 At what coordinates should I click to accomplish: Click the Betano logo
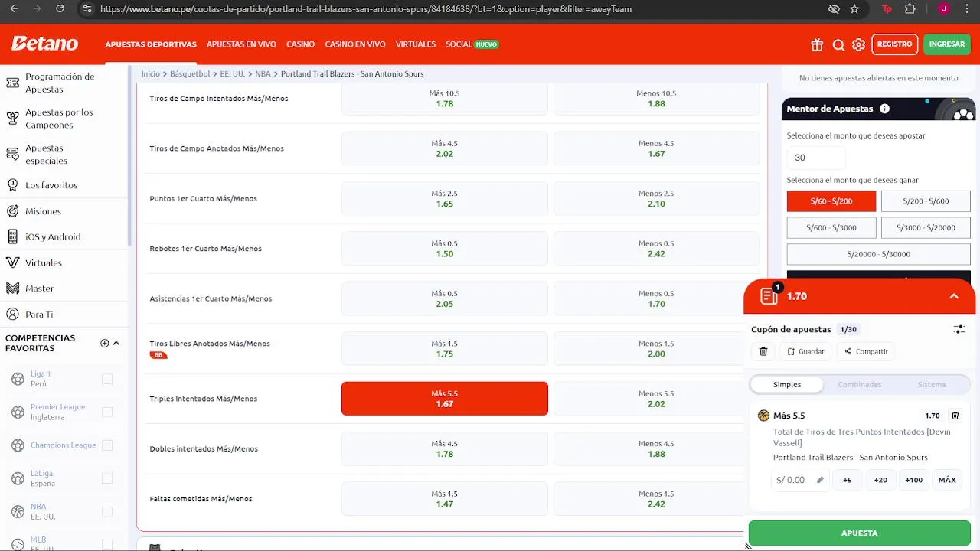(x=44, y=44)
